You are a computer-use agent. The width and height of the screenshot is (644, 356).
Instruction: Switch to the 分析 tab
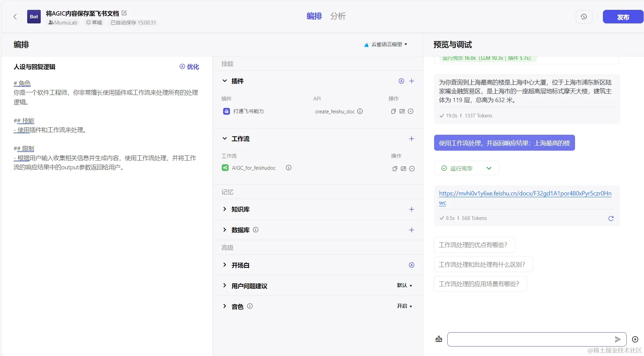338,16
